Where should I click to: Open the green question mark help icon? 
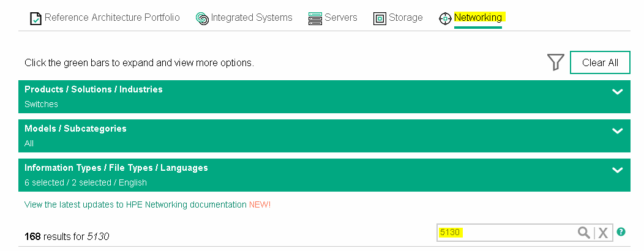pos(621,231)
